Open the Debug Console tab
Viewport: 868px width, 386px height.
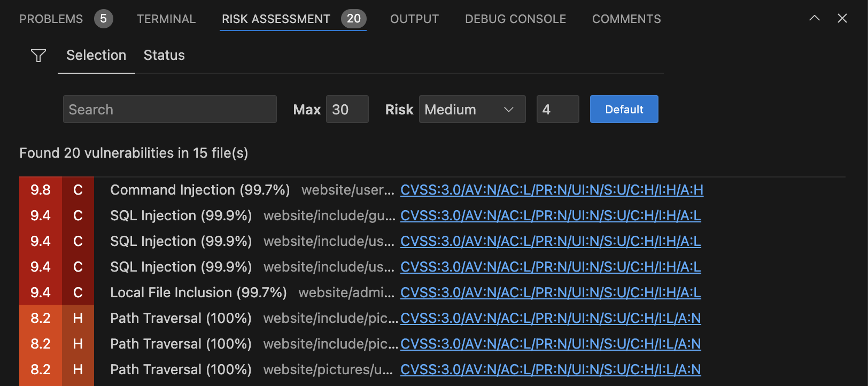[x=515, y=19]
